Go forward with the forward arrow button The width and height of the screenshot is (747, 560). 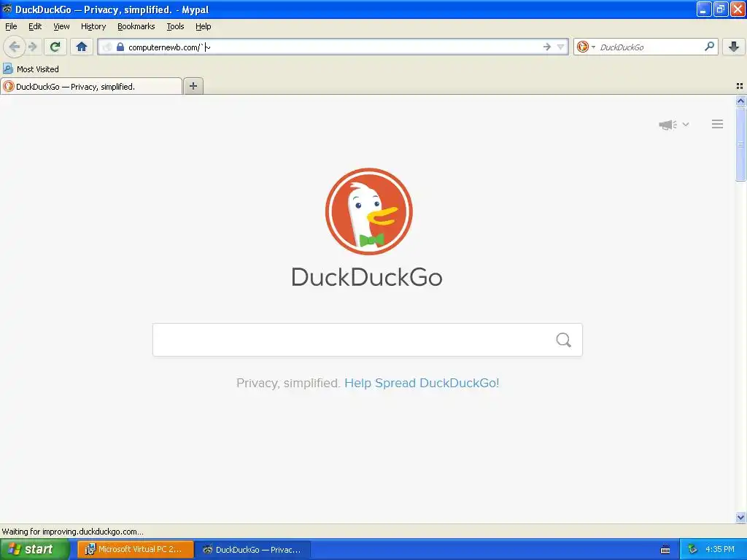pyautogui.click(x=33, y=47)
